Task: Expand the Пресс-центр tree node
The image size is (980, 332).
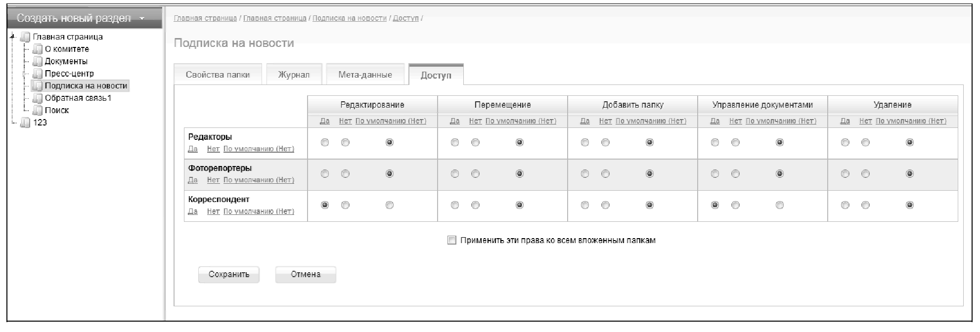Action: [23, 74]
